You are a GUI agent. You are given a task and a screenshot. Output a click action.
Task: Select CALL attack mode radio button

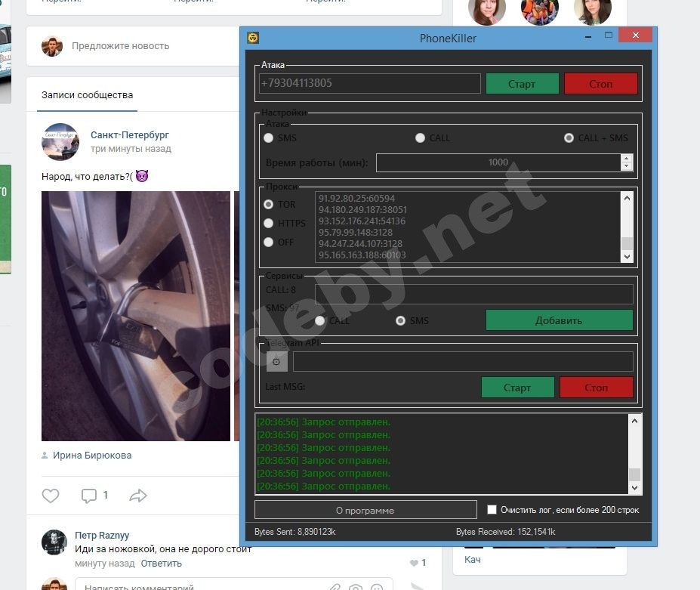click(420, 138)
